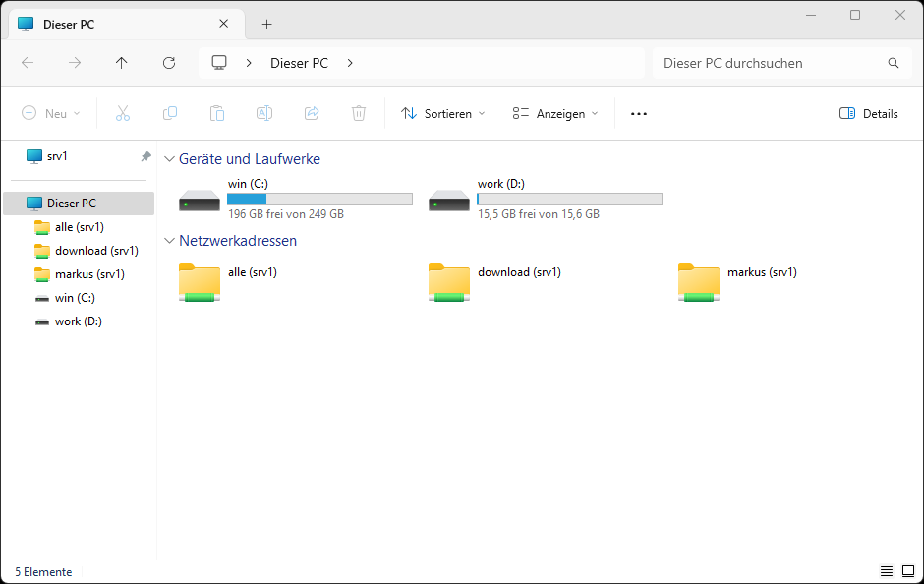
Task: Click the PC monitor icon in address bar
Action: tap(219, 63)
